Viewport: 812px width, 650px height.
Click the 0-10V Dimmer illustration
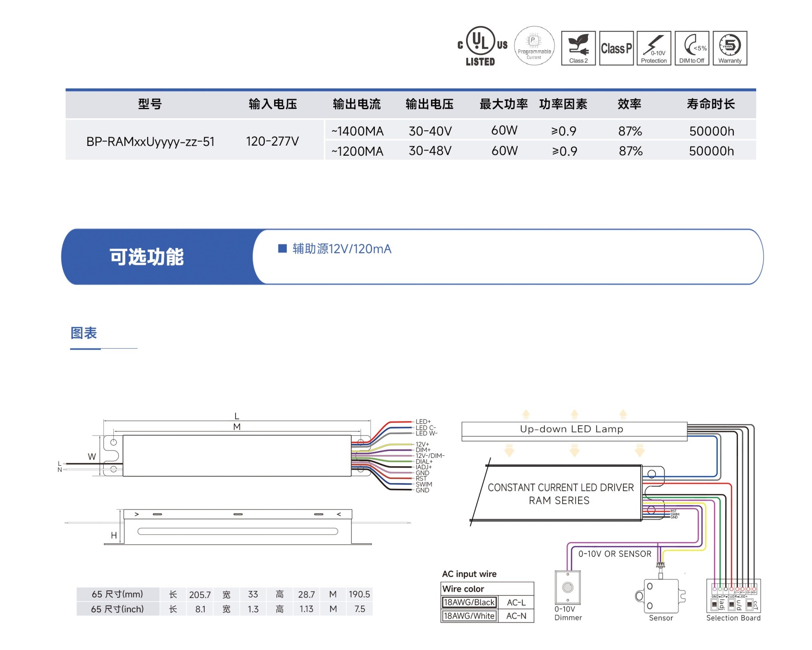[568, 587]
